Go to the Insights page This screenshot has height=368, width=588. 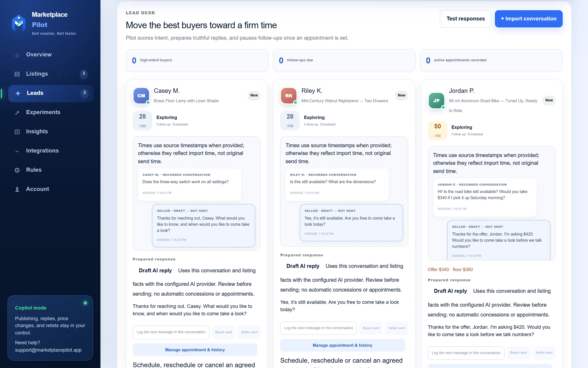coord(51,131)
